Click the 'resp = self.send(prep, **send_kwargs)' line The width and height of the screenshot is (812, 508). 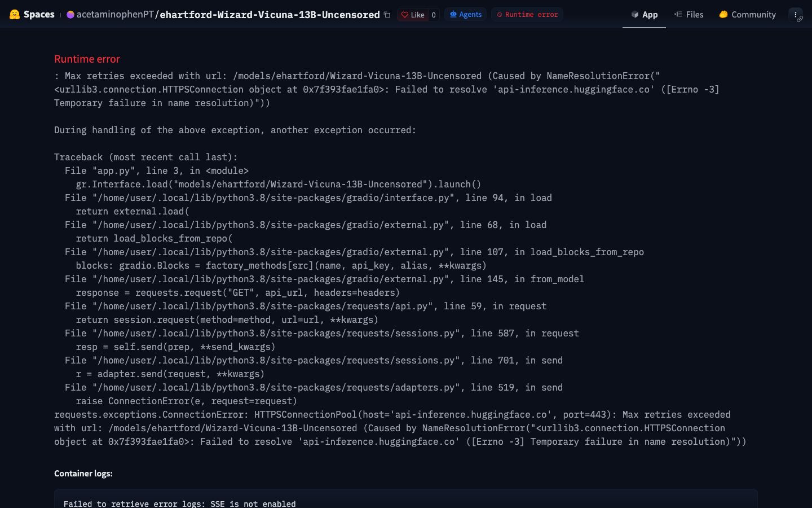(175, 347)
